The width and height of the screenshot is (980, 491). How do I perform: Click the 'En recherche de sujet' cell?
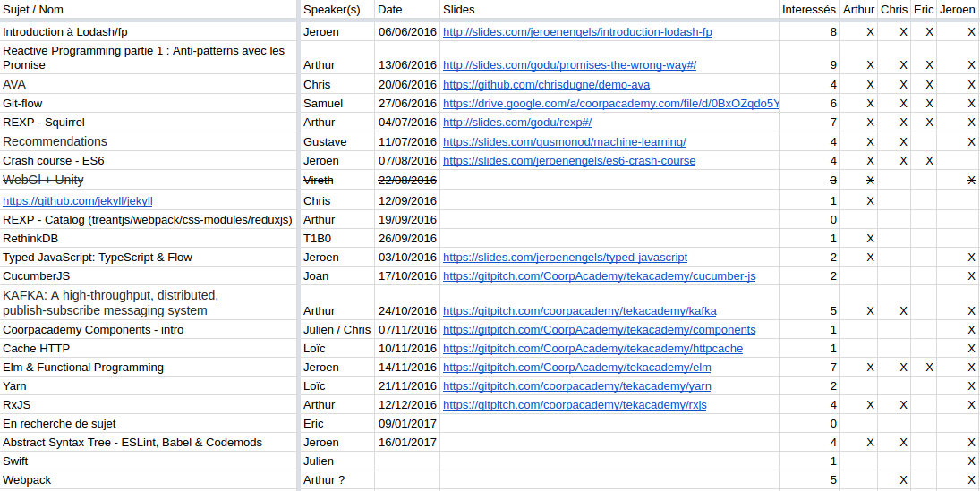[x=149, y=424]
